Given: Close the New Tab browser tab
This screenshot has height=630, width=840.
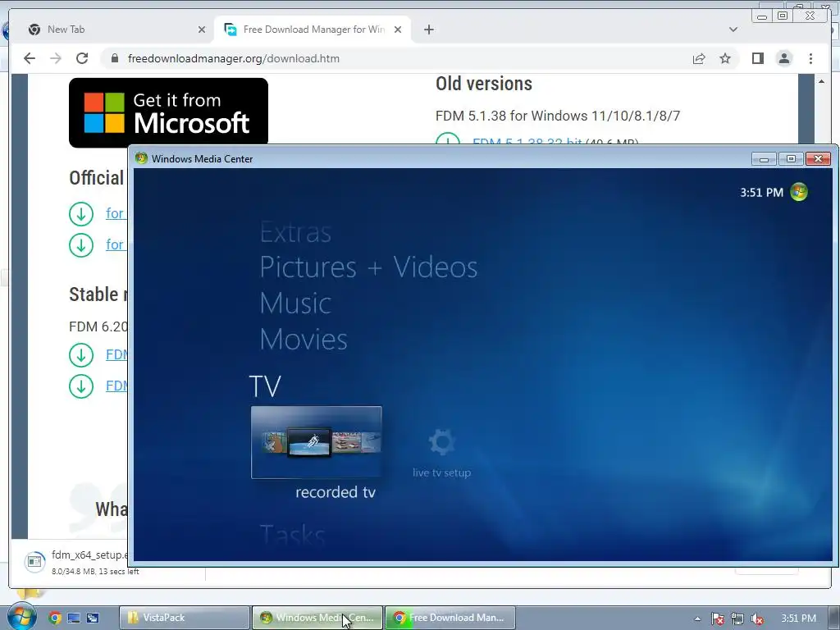Looking at the screenshot, I should pyautogui.click(x=202, y=30).
